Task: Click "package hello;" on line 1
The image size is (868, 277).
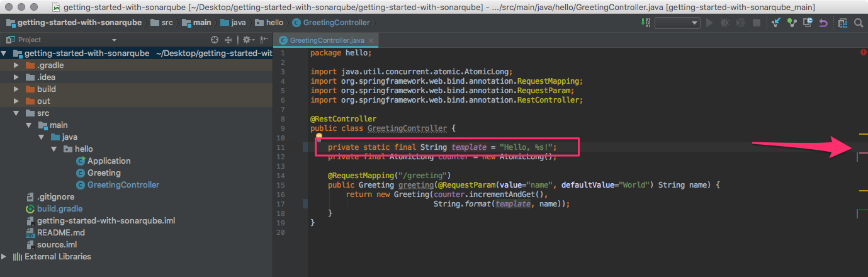Action: click(x=341, y=53)
